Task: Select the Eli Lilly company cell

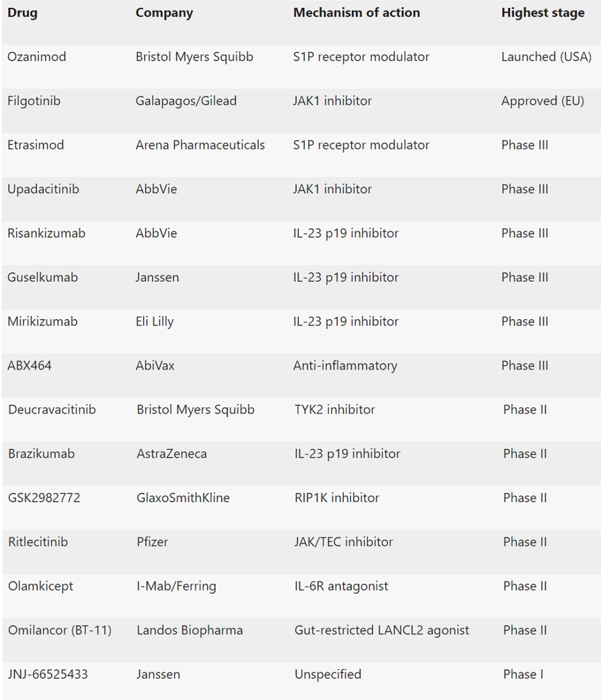Action: (x=155, y=321)
